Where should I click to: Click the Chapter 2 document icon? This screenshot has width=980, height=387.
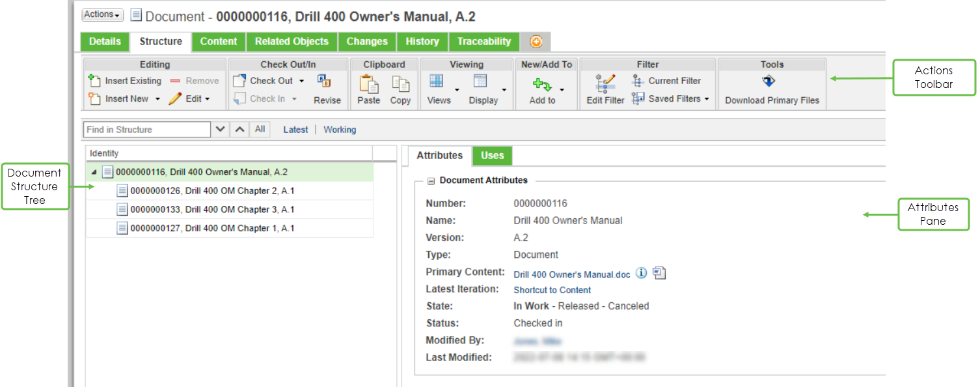tap(122, 191)
